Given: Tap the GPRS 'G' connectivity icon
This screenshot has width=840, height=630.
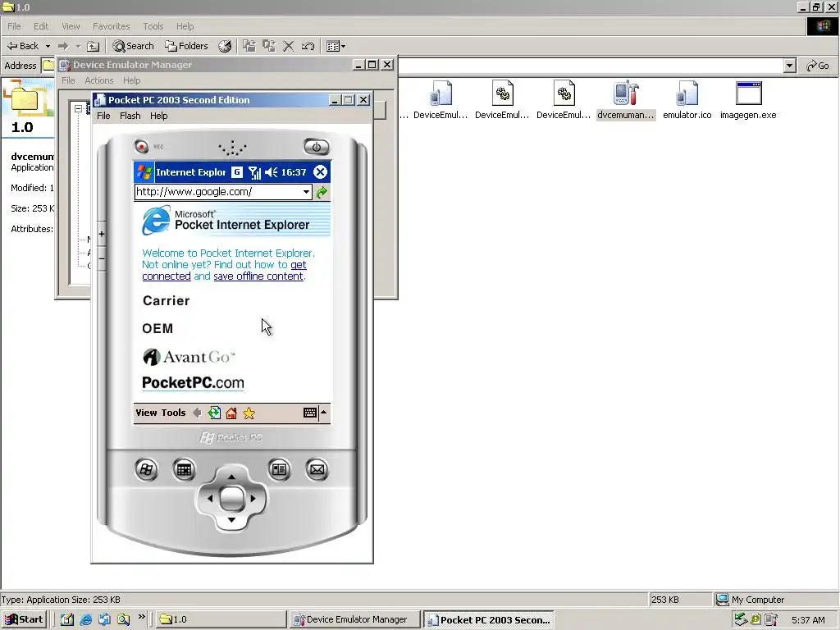Looking at the screenshot, I should [x=237, y=172].
